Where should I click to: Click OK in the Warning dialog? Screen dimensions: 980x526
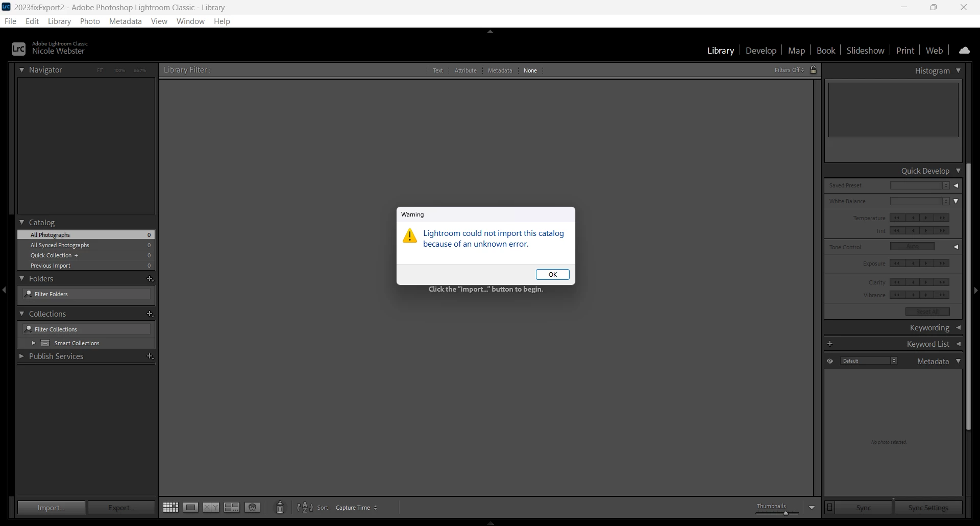[x=553, y=275]
